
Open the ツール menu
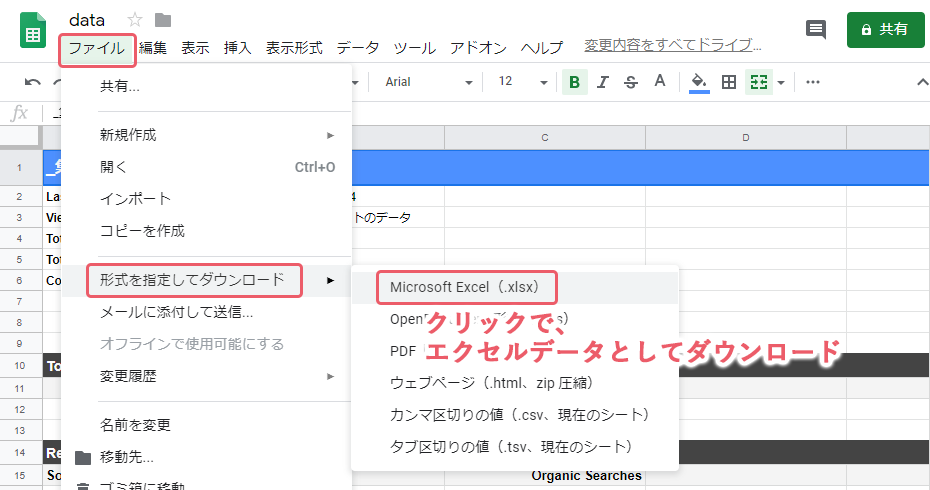(415, 48)
